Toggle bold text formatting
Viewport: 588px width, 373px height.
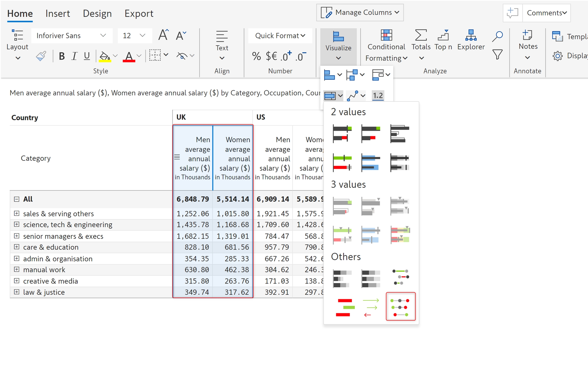[x=62, y=56]
